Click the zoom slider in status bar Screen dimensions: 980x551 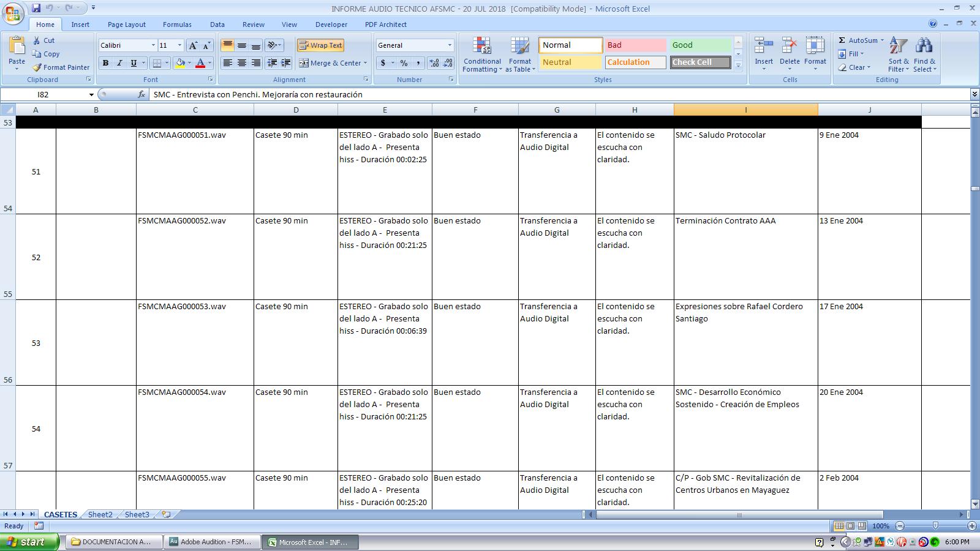tap(935, 526)
